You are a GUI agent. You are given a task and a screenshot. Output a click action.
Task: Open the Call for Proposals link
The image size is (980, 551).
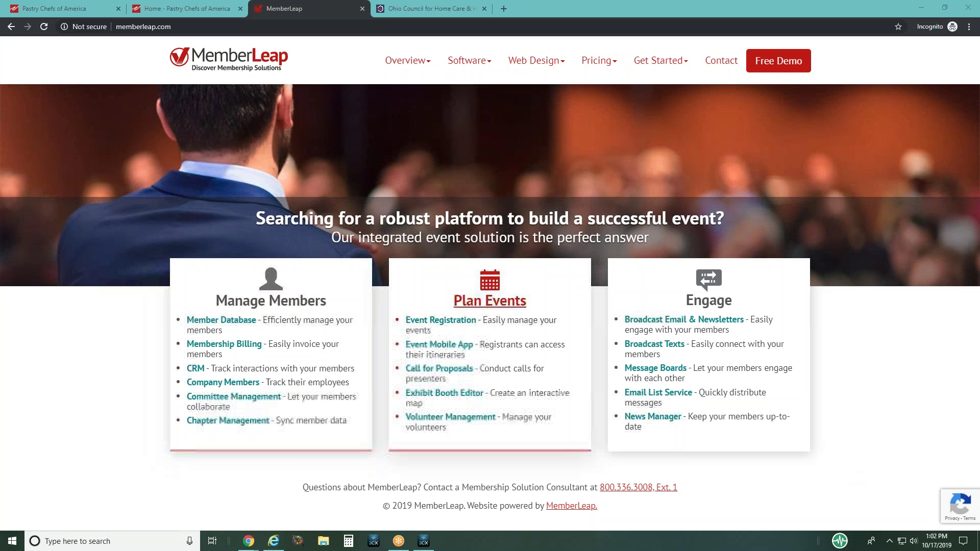[439, 368]
